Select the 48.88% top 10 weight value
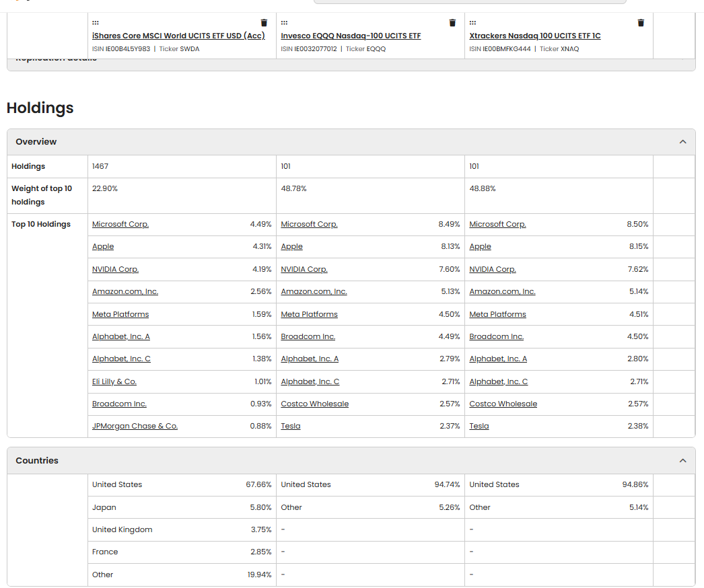 (482, 189)
